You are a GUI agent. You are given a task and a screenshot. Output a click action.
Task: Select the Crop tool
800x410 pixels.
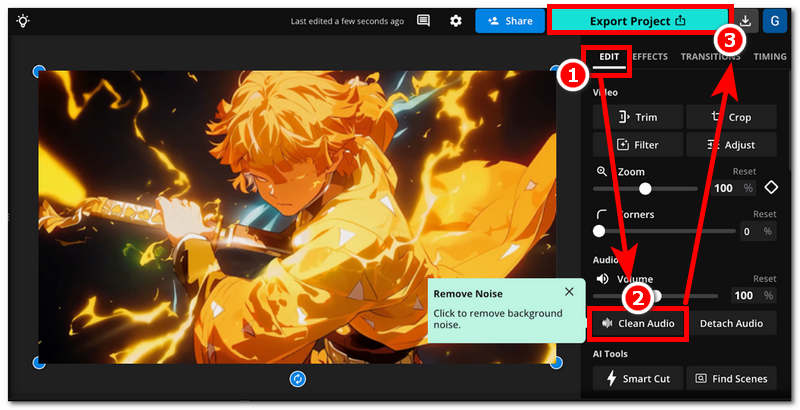pyautogui.click(x=731, y=117)
